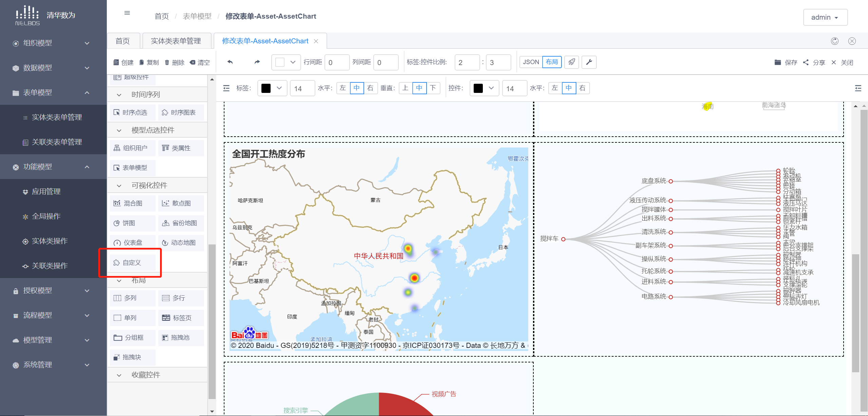Click the redo arrow icon
This screenshot has width=868, height=416.
pyautogui.click(x=257, y=62)
